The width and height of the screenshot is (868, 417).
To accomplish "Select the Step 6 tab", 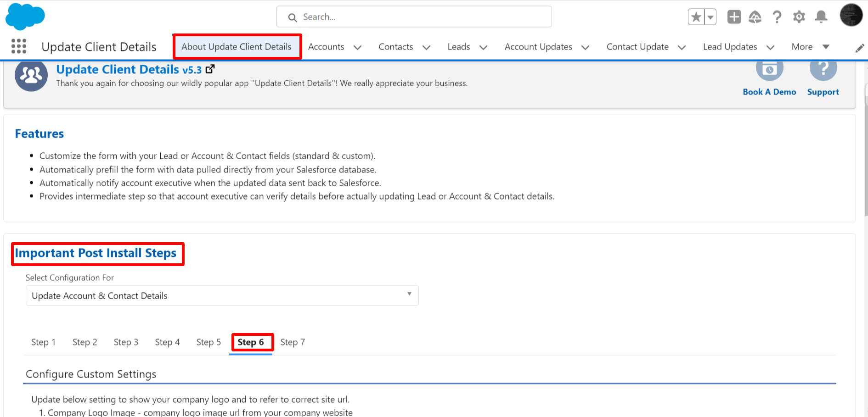I will 251,342.
